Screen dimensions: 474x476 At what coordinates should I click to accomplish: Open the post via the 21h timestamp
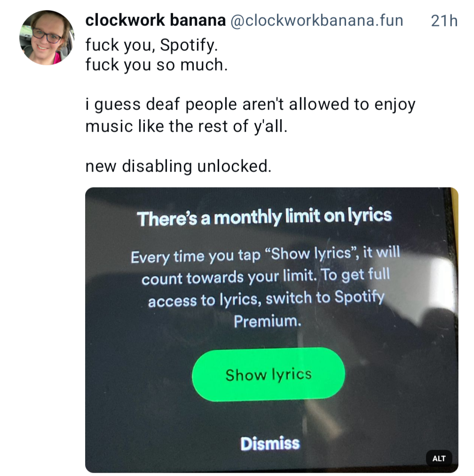(x=444, y=21)
